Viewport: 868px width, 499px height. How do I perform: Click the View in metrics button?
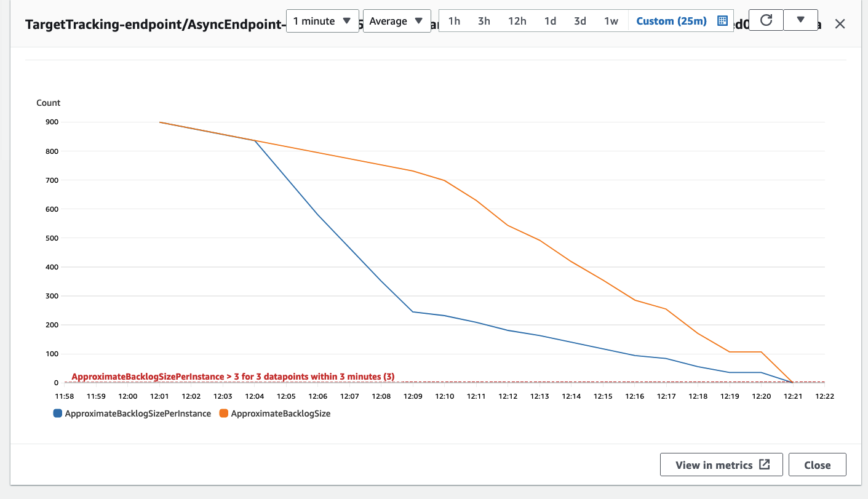[x=722, y=465]
